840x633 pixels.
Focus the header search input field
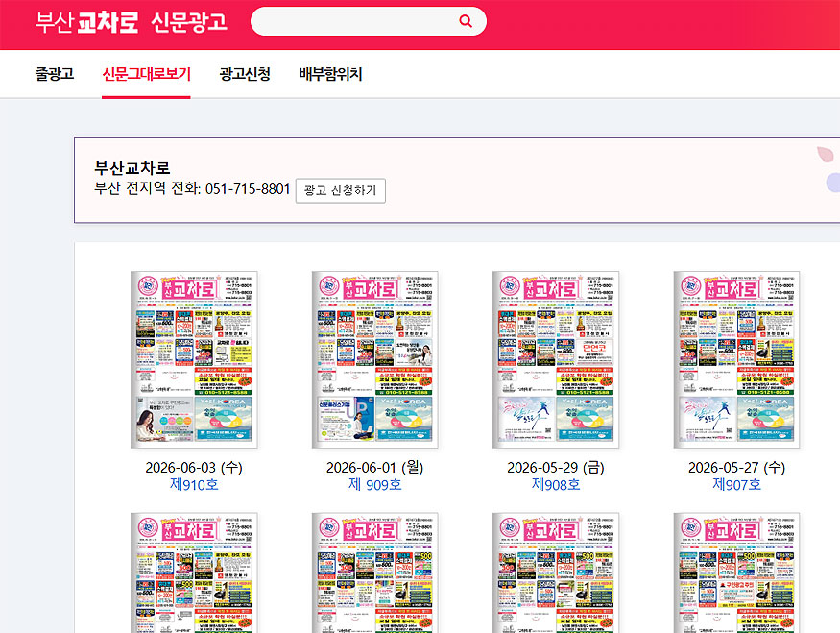coord(368,21)
